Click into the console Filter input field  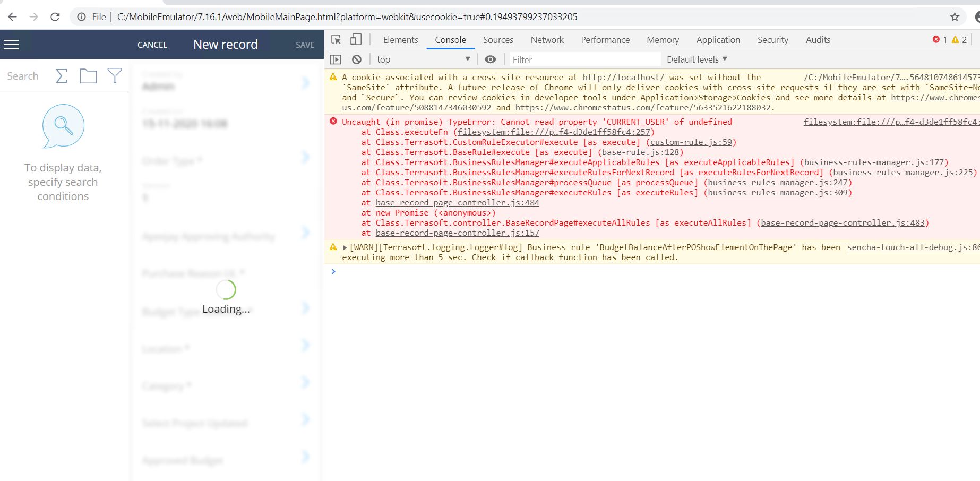584,59
